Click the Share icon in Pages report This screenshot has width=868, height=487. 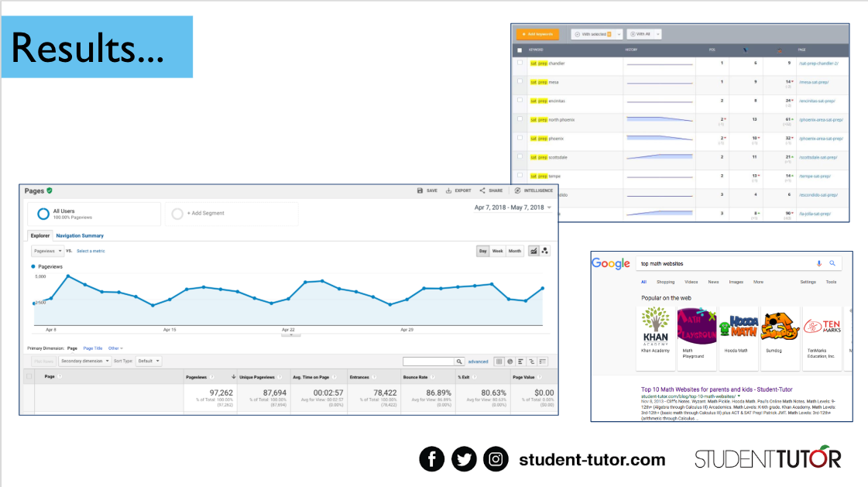(482, 190)
